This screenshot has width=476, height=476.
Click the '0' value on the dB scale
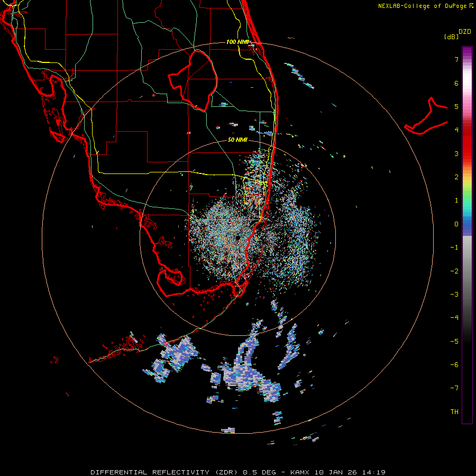[456, 224]
